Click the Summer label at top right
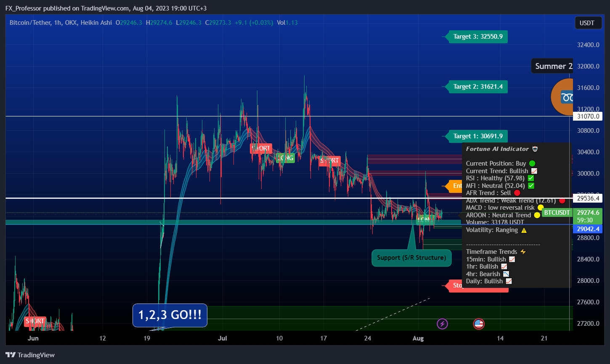This screenshot has width=610, height=364. coord(553,66)
